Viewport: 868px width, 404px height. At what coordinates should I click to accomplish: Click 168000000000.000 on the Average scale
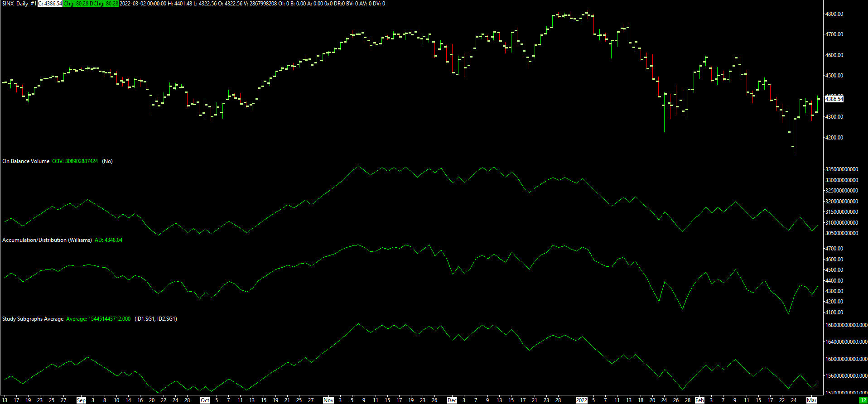click(846, 325)
